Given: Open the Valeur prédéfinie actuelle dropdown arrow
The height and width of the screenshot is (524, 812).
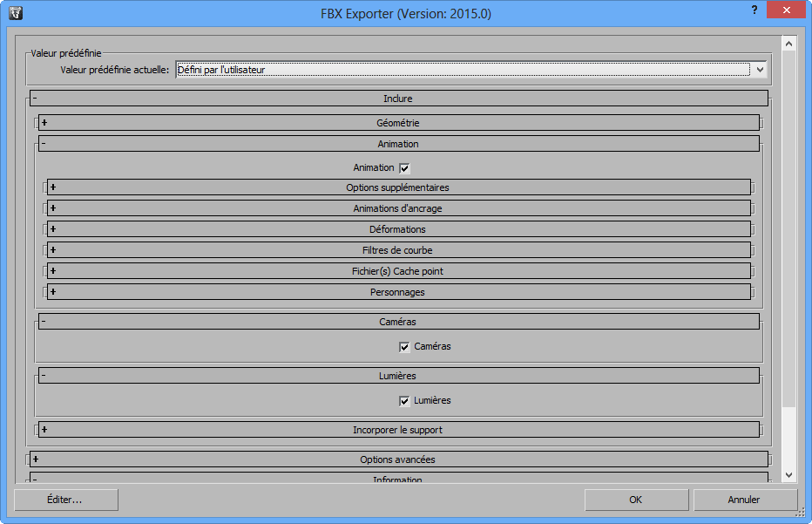Looking at the screenshot, I should [x=760, y=70].
